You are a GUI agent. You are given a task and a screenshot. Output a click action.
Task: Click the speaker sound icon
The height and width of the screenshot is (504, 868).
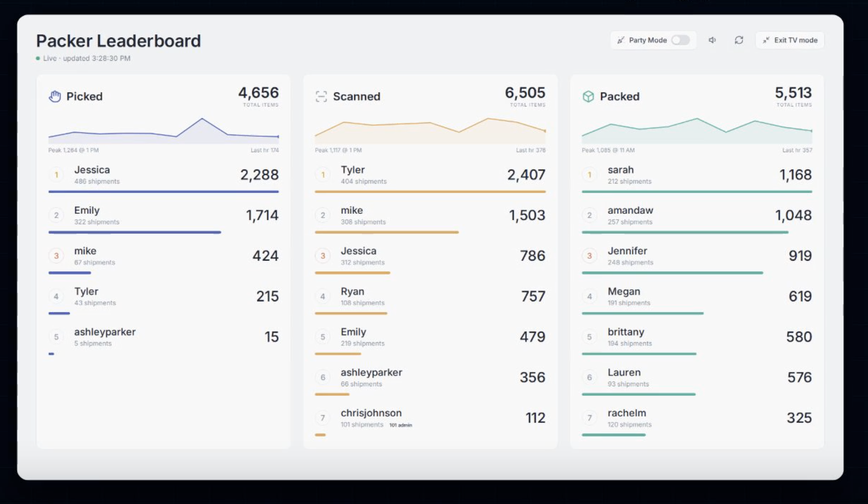coord(712,40)
